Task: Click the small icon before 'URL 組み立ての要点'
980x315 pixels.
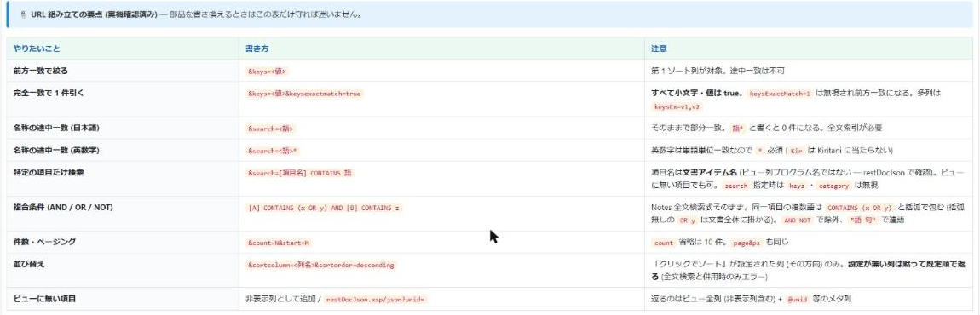Action: pos(22,14)
